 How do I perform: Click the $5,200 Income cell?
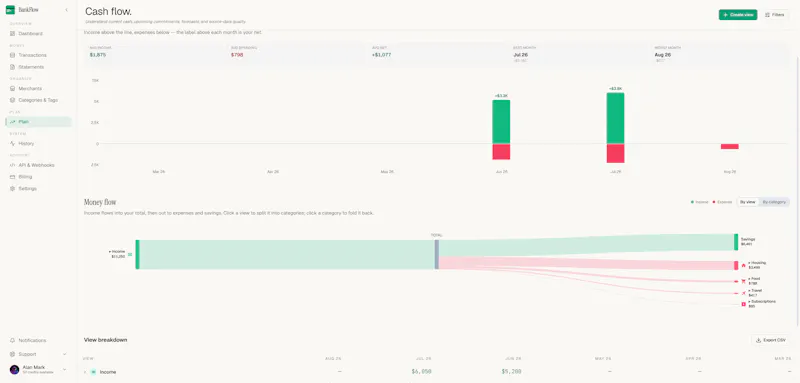[511, 372]
